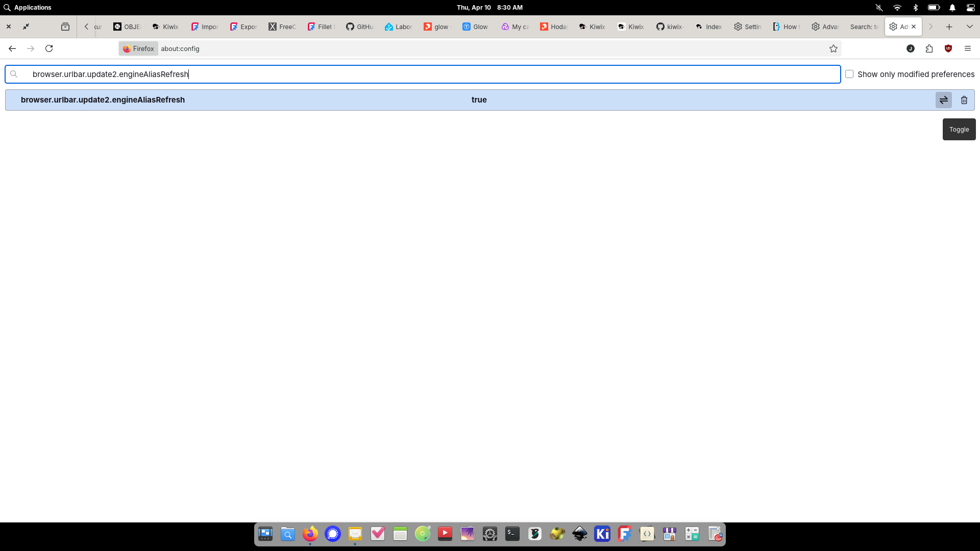Open the notifications bell in top bar

952,7
